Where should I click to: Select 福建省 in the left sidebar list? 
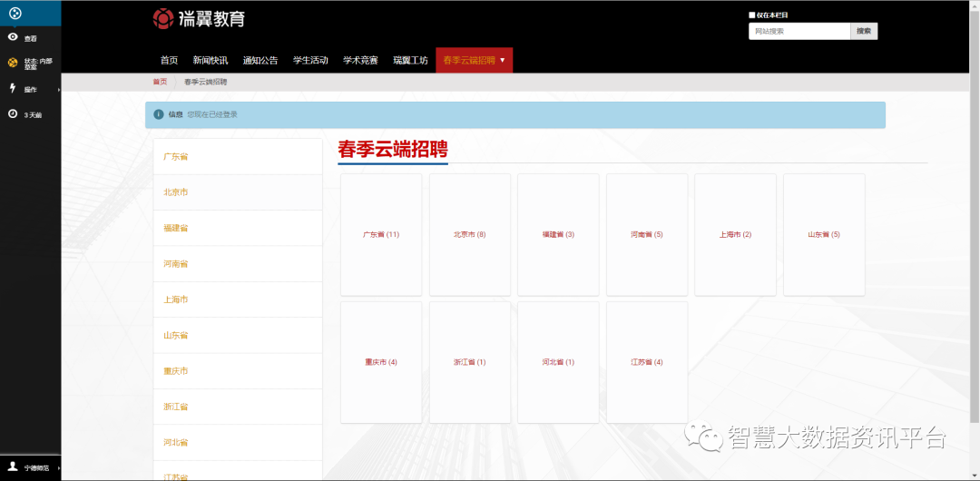point(238,228)
